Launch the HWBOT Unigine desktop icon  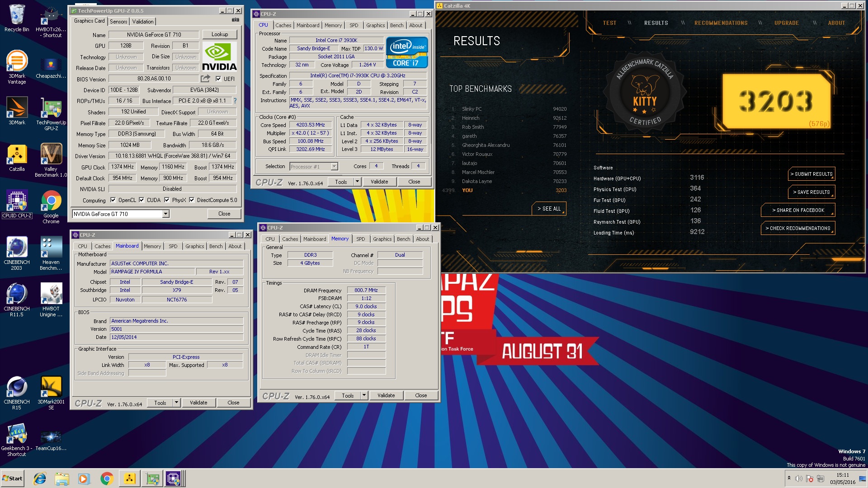pos(51,300)
